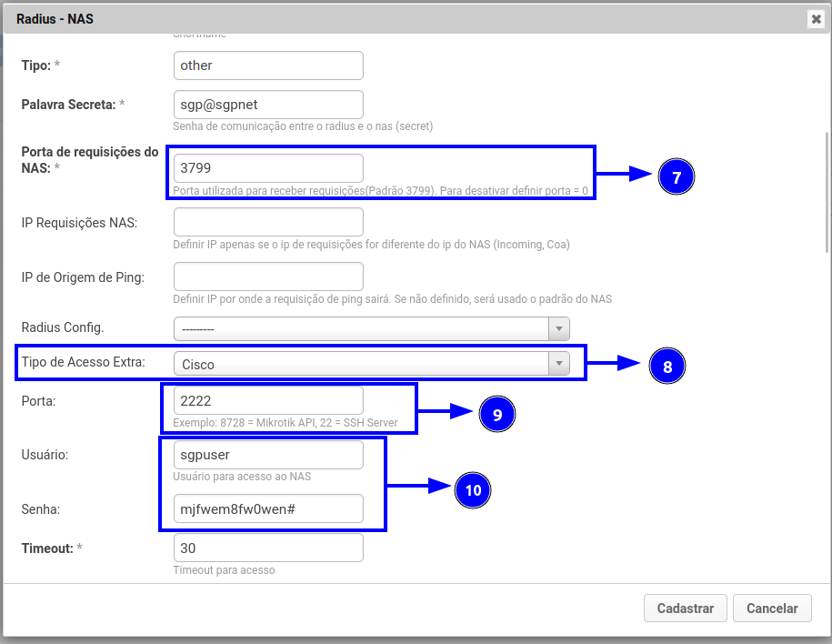This screenshot has width=832, height=644.
Task: Click the IP de Origem de Ping field
Action: (268, 277)
